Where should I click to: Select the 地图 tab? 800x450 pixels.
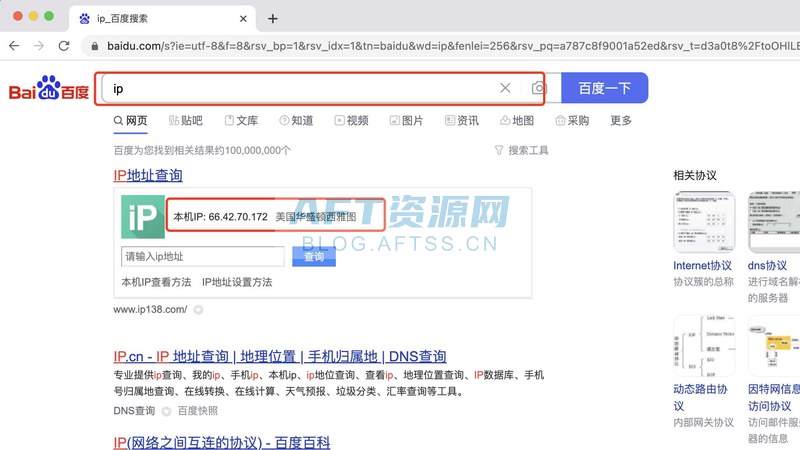pos(515,121)
